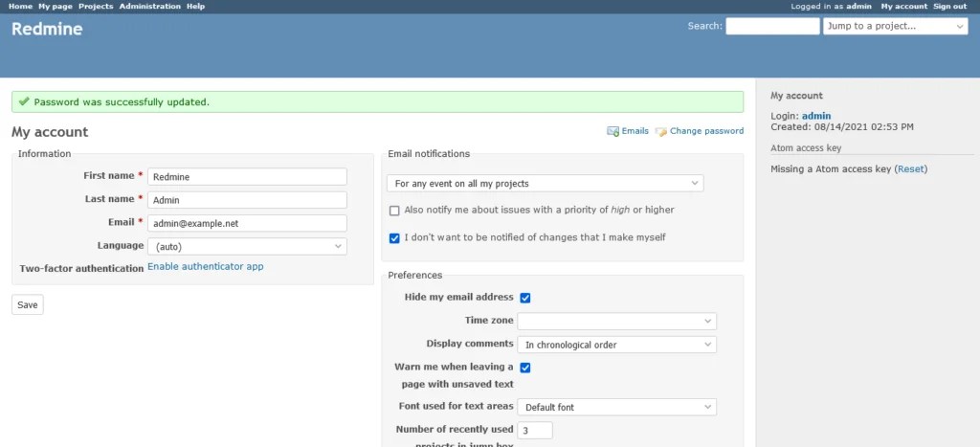Open the Language dropdown

pos(248,246)
